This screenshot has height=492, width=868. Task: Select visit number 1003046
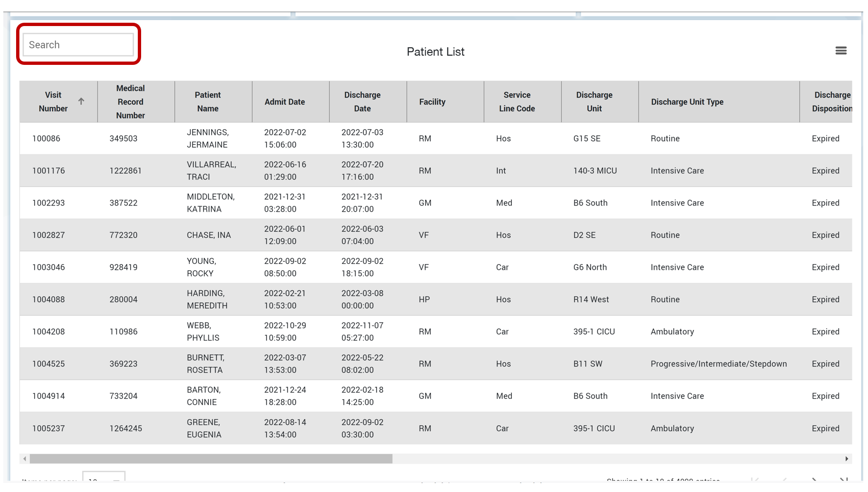pos(49,268)
